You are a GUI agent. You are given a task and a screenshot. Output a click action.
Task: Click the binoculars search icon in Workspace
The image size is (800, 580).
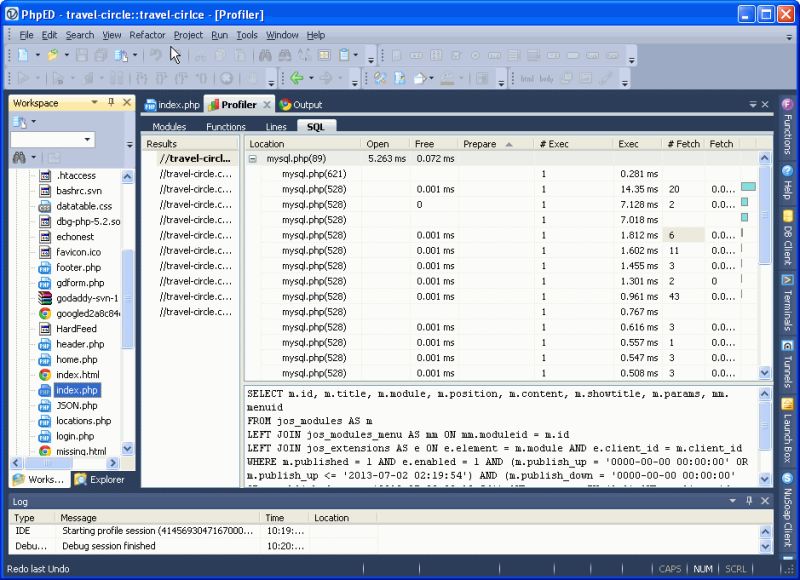coord(19,156)
